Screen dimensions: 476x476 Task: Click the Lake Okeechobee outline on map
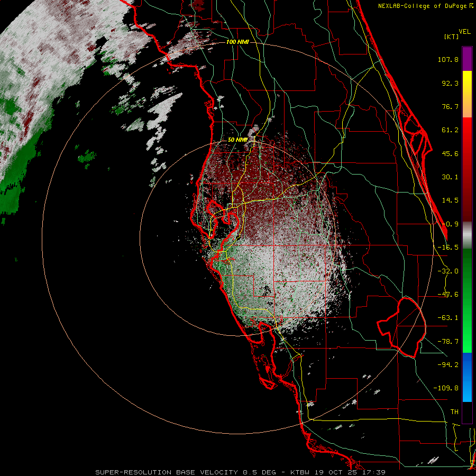[402, 328]
